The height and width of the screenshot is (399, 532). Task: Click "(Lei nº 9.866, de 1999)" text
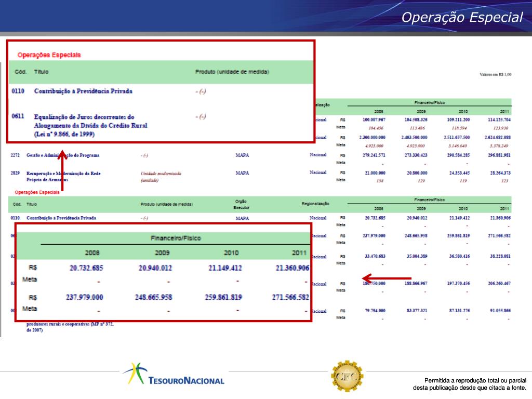click(x=64, y=134)
